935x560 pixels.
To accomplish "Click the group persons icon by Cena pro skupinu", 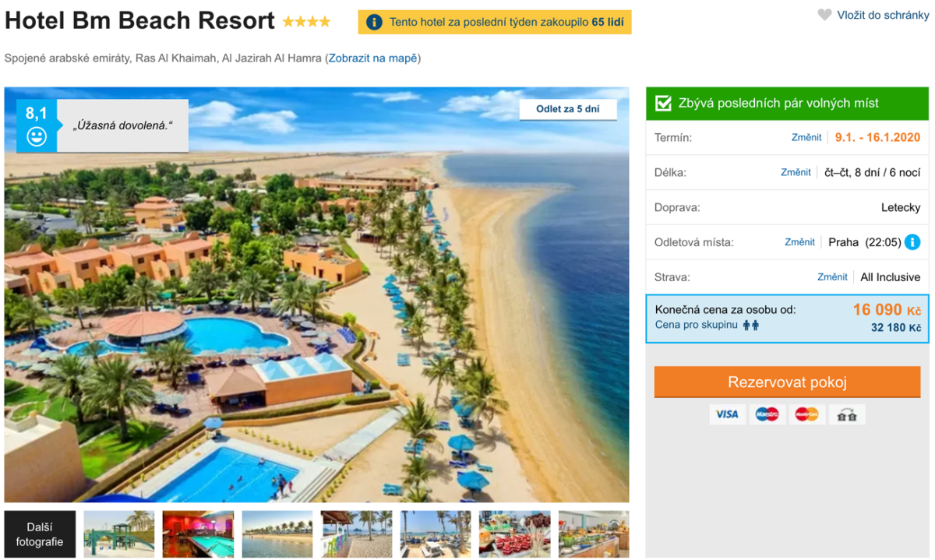I will (x=750, y=325).
